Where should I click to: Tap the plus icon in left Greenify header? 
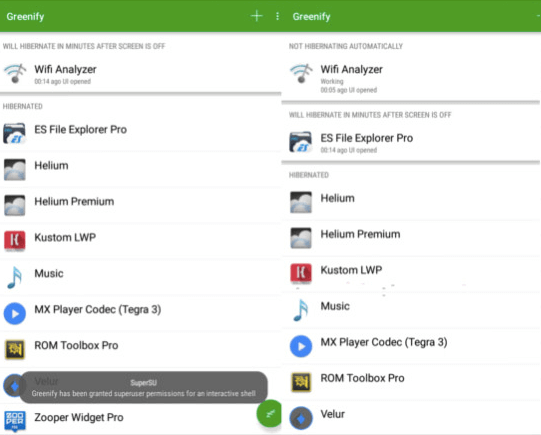click(x=256, y=16)
